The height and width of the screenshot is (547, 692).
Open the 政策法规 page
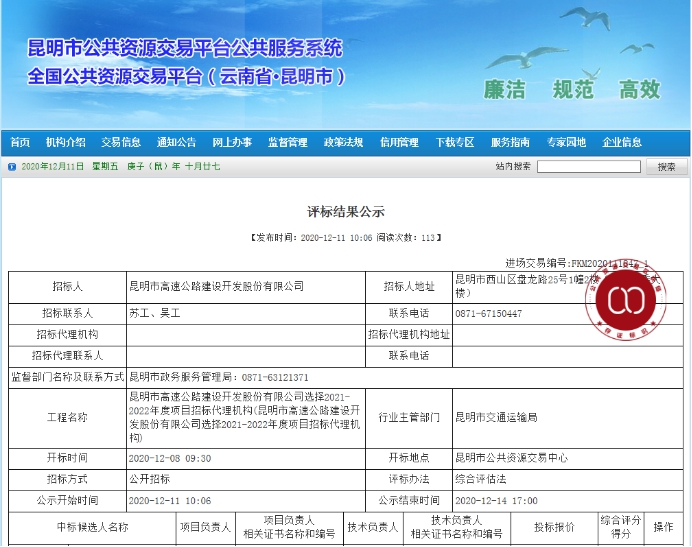[343, 142]
